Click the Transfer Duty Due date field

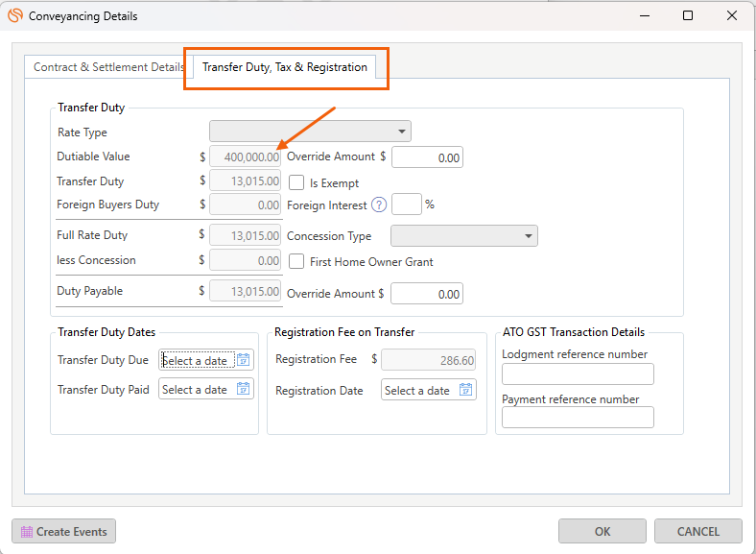[206, 360]
